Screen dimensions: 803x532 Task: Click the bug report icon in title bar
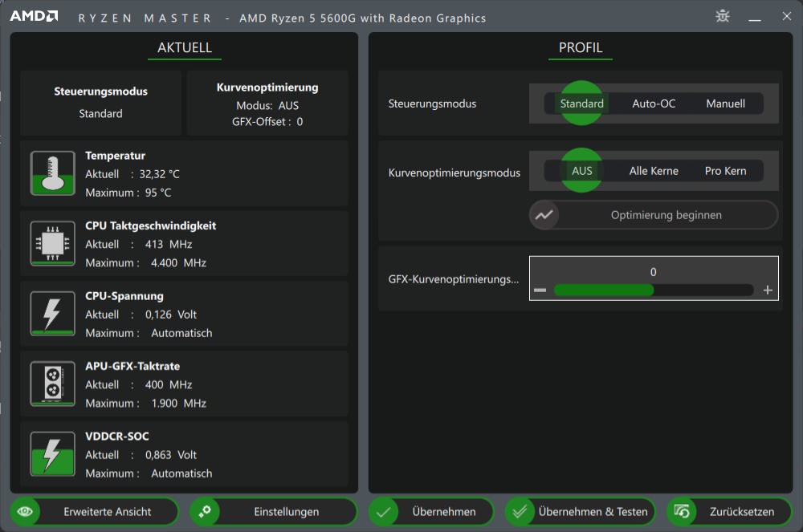(722, 16)
